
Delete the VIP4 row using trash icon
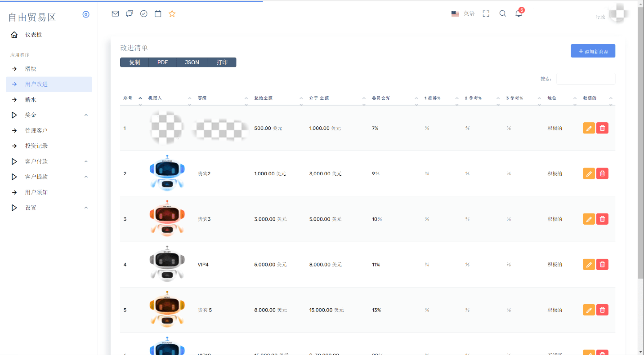(602, 264)
